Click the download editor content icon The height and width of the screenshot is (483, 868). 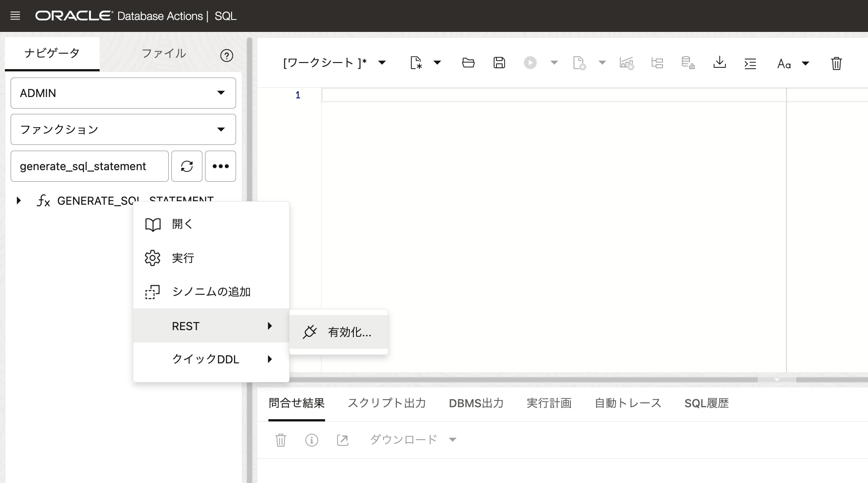click(x=720, y=63)
